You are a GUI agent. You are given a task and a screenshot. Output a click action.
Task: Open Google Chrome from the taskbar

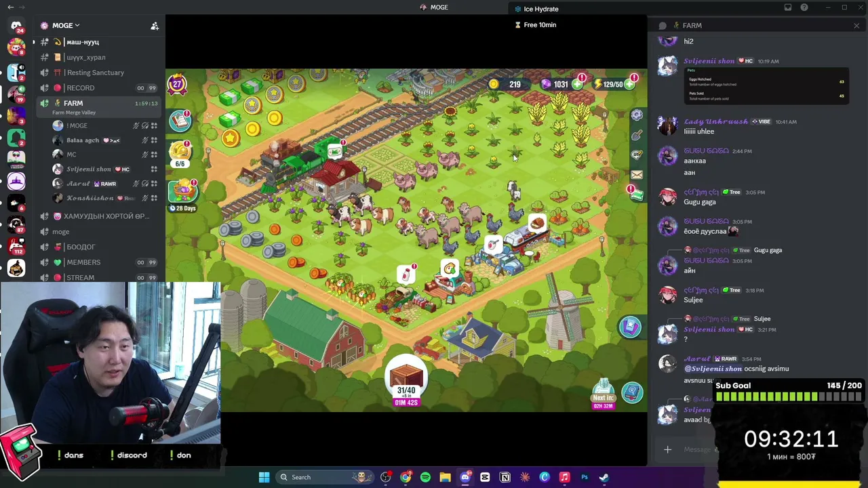[406, 477]
